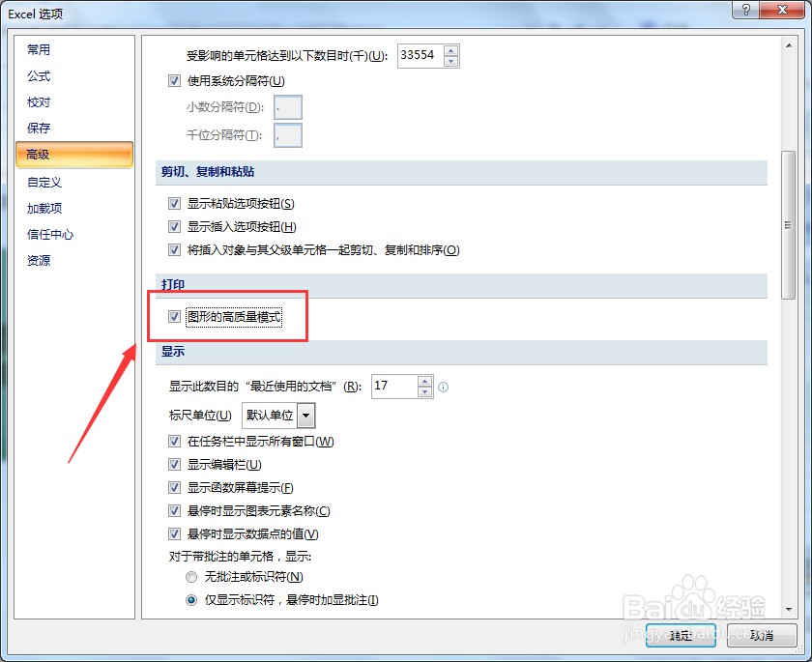Toggle 图形的高质量模式 print checkbox
812x662 pixels.
pos(175,316)
